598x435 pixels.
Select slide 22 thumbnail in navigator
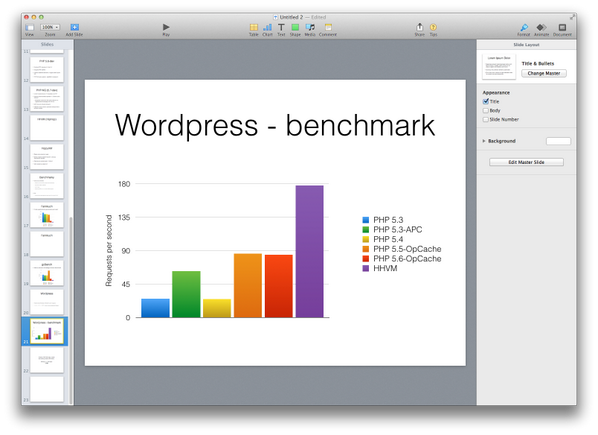pos(47,360)
